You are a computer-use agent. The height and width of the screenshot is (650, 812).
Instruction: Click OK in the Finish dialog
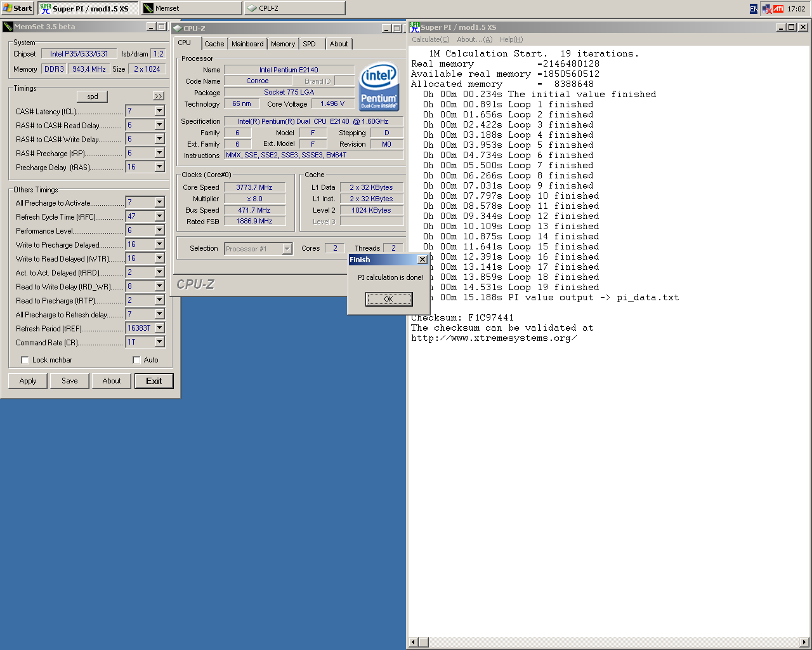388,299
